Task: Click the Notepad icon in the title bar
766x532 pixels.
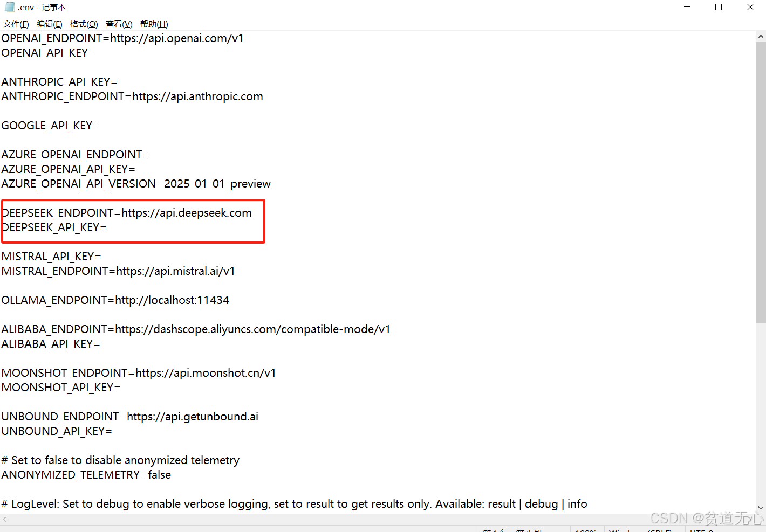Action: pos(10,7)
